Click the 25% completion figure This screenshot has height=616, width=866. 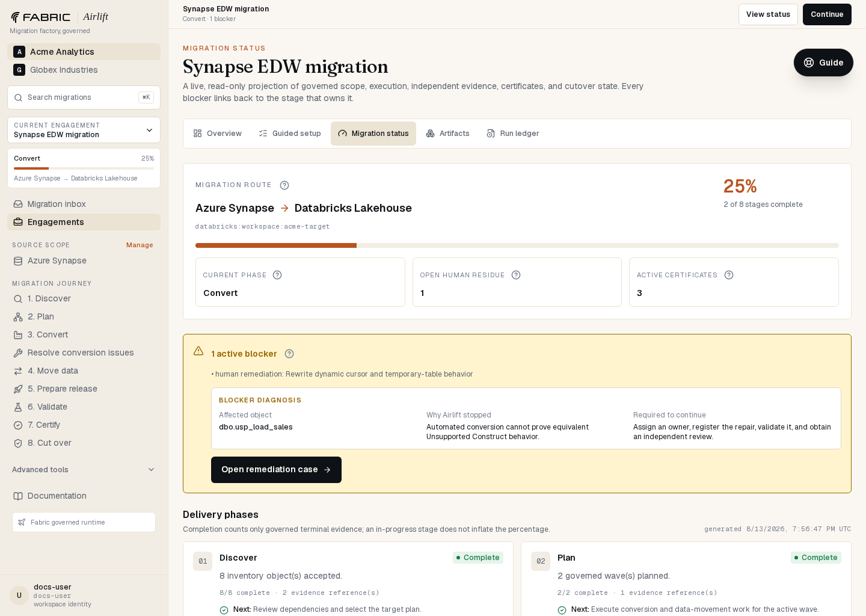[740, 186]
